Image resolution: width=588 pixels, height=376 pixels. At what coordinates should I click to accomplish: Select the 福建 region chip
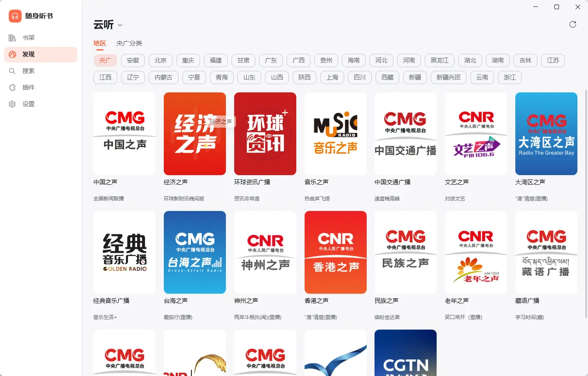(216, 60)
